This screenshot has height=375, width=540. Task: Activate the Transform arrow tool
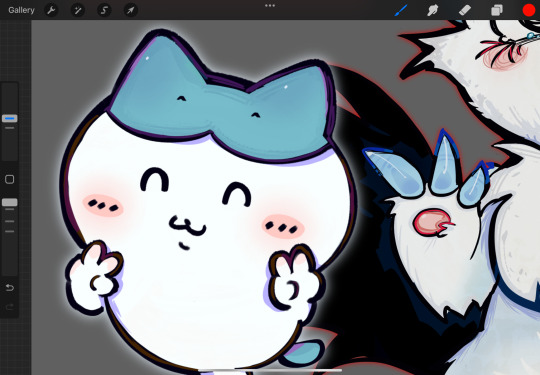[131, 10]
